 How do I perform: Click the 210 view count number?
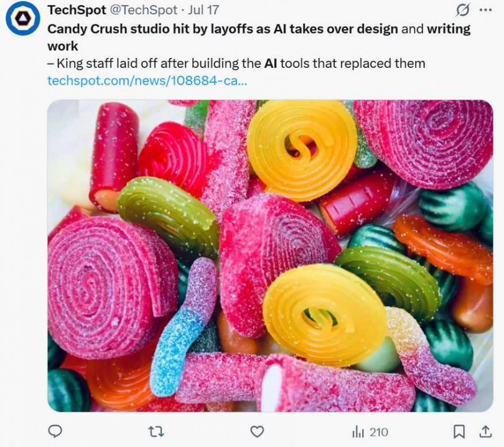(x=378, y=431)
